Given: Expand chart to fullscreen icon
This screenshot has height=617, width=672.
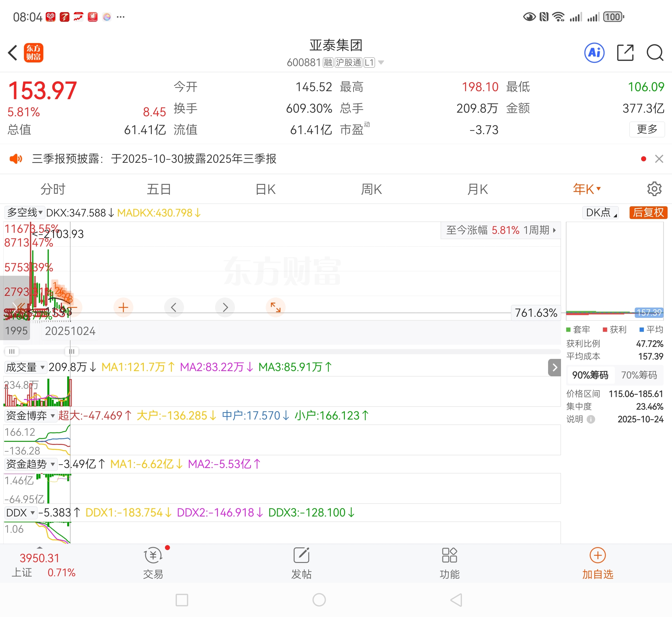Looking at the screenshot, I should tap(275, 307).
